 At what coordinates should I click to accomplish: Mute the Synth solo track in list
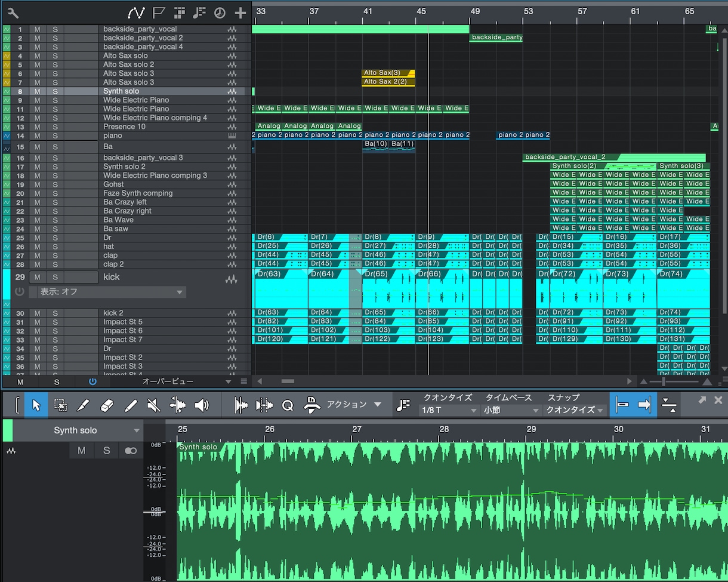(x=37, y=91)
